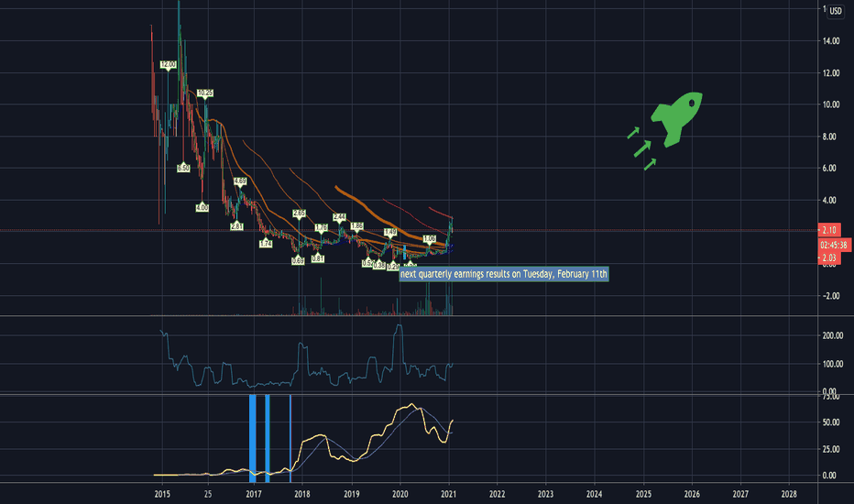
Task: Click the 02:45:38 countdown tag
Action: point(834,246)
